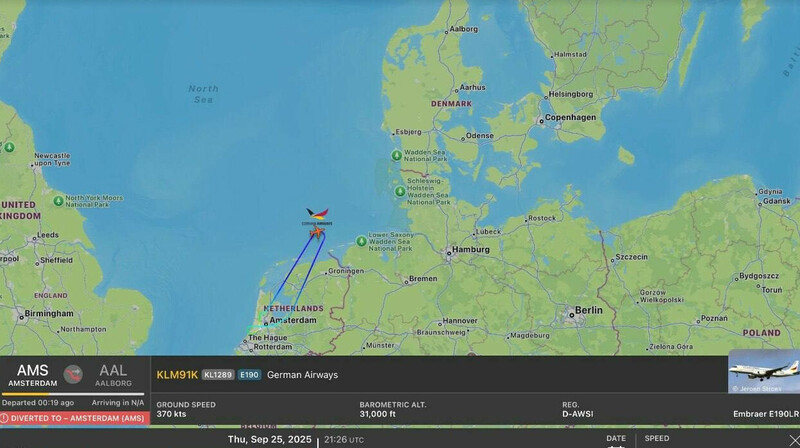
Task: Click the Esbjerg label on the map
Action: 408,132
